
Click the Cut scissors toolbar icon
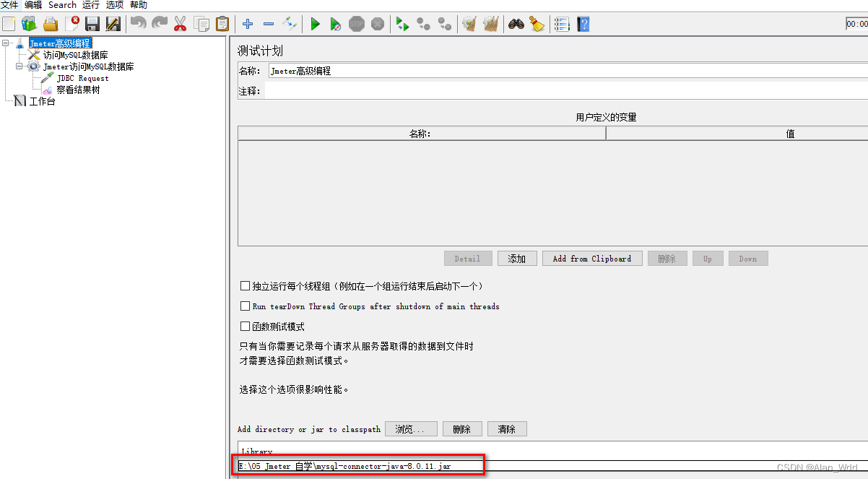(179, 24)
